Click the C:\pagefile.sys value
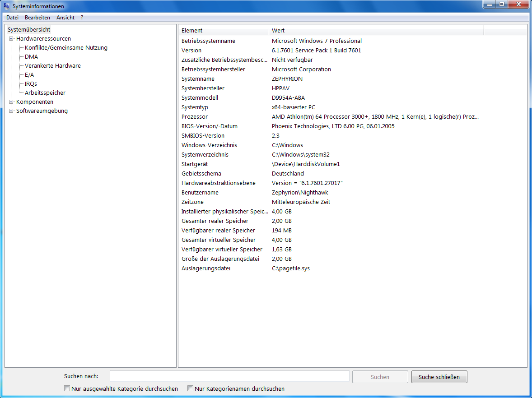Screen dimensions: 532x398 (x=291, y=268)
